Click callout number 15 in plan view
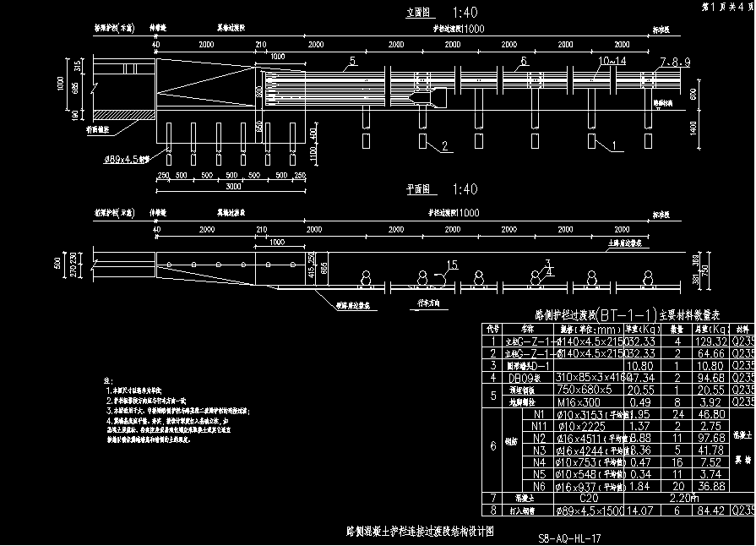756x546 pixels. click(x=452, y=265)
